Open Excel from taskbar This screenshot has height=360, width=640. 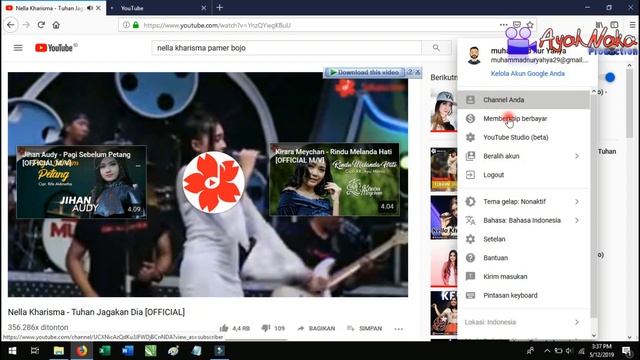coord(105,351)
